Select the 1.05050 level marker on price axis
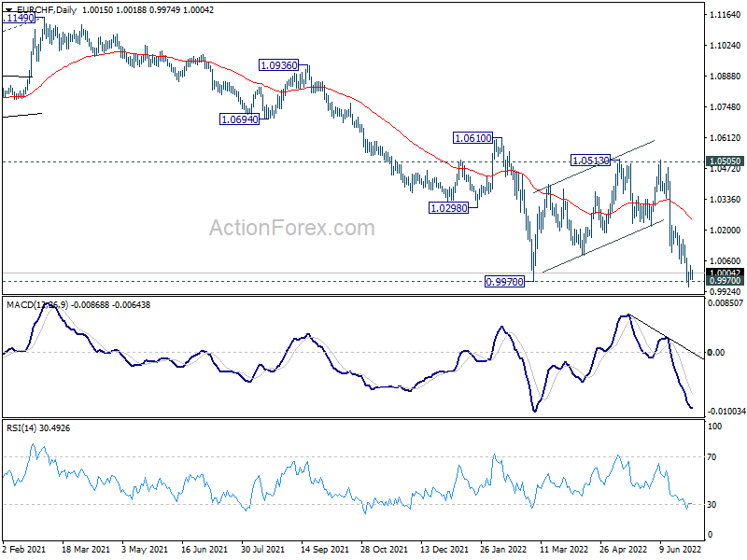This screenshot has height=560, width=747. coord(726,161)
